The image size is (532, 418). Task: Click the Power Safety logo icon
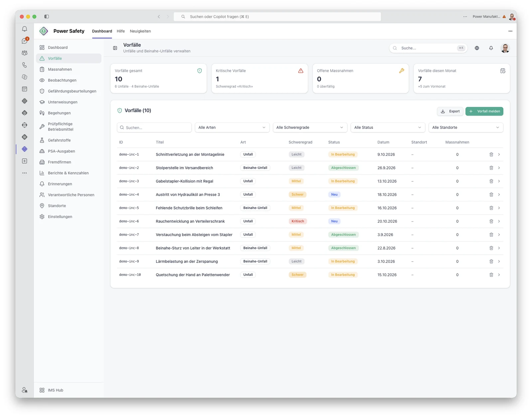44,31
